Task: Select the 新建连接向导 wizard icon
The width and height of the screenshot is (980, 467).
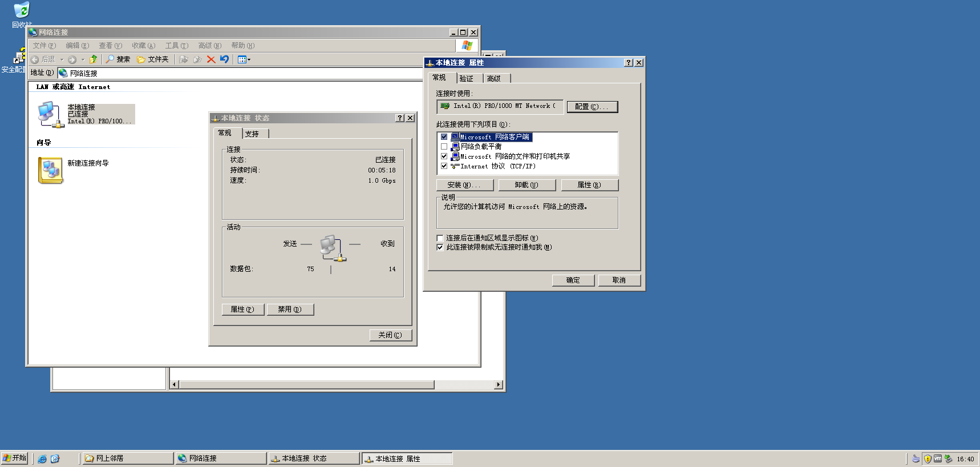Action: 51,170
